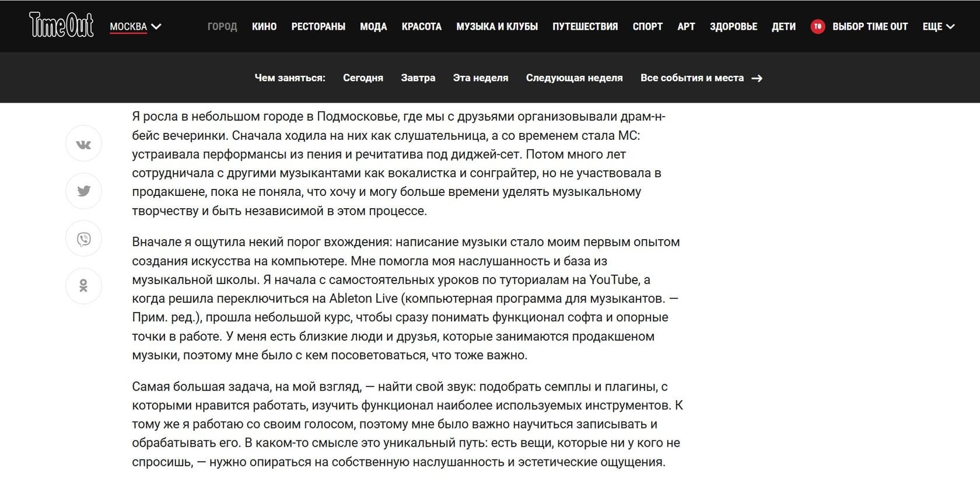Open the Москва city dropdown
Image resolution: width=980 pixels, height=477 pixels.
pyautogui.click(x=135, y=26)
